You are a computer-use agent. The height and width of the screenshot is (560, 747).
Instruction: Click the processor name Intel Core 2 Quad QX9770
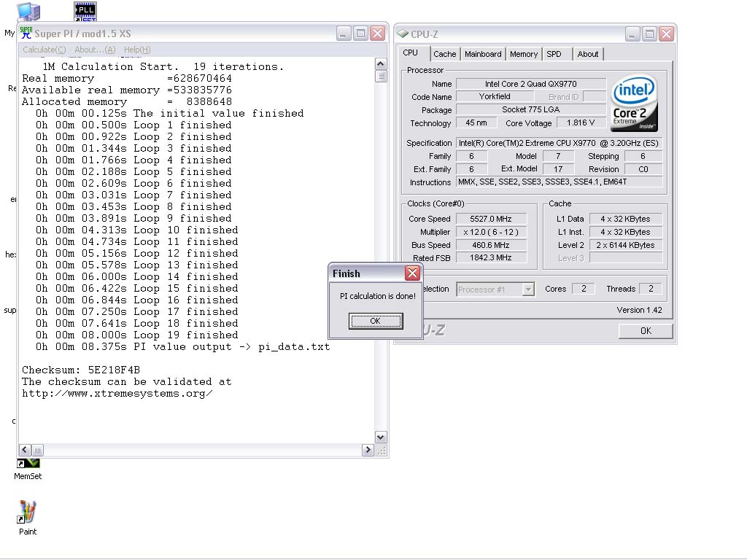pyautogui.click(x=531, y=84)
